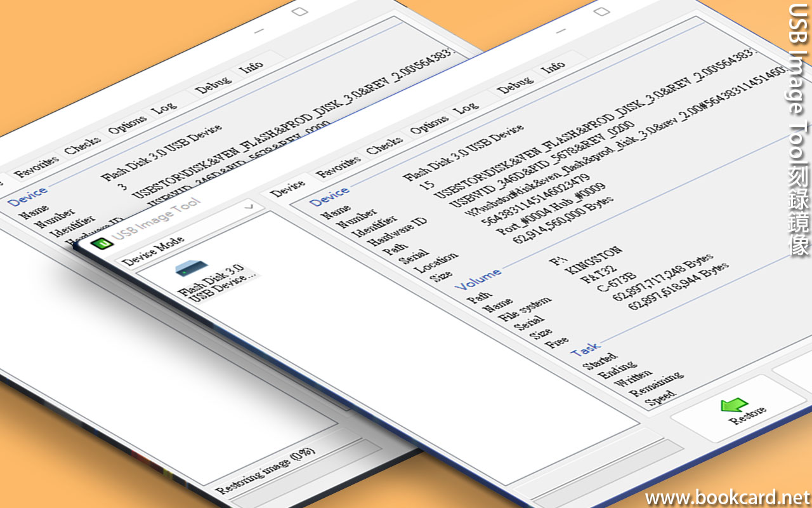Click the Location label in Device section

click(436, 264)
